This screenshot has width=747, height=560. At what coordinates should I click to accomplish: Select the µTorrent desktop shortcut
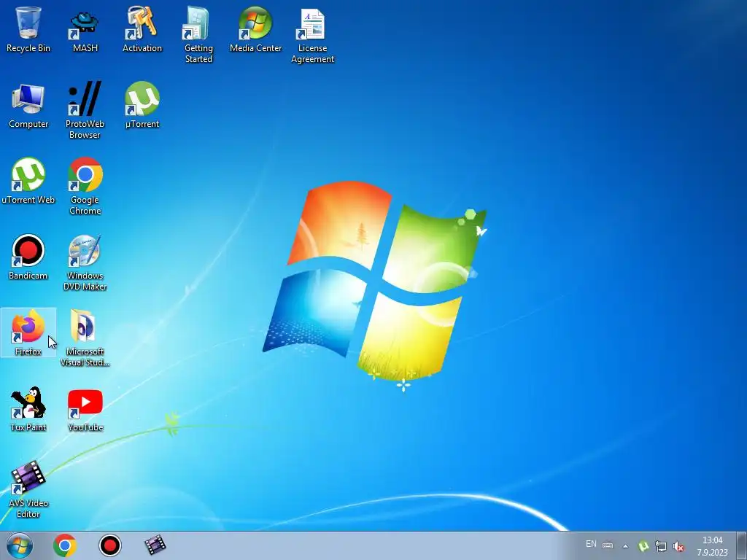click(142, 106)
